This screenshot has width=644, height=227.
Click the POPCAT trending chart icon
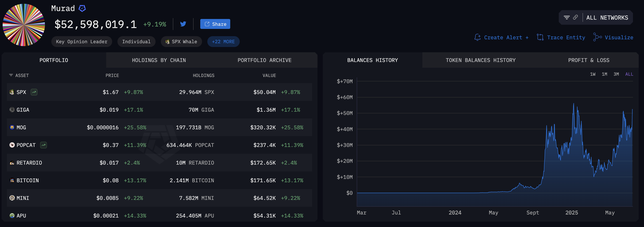pyautogui.click(x=43, y=145)
